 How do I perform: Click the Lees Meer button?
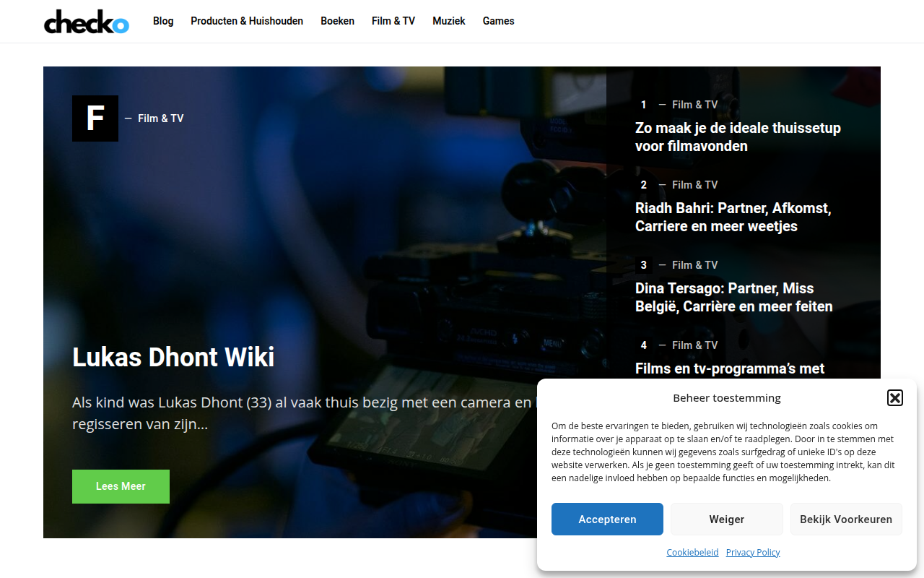(121, 486)
